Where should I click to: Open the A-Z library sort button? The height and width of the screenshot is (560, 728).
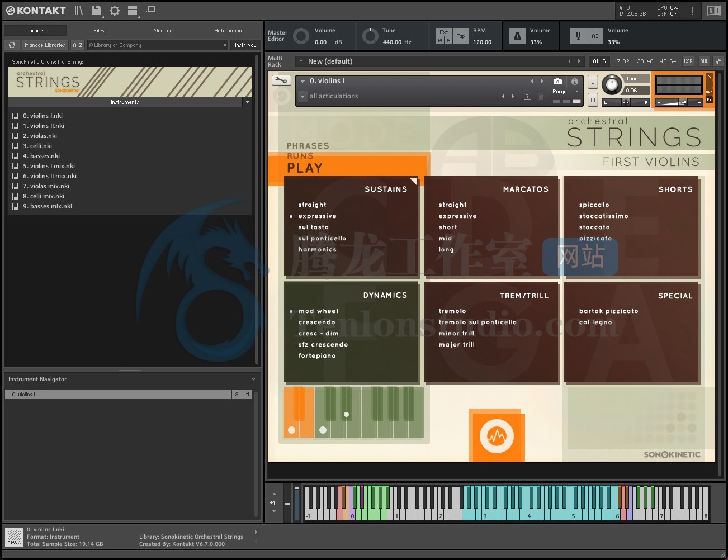(78, 45)
